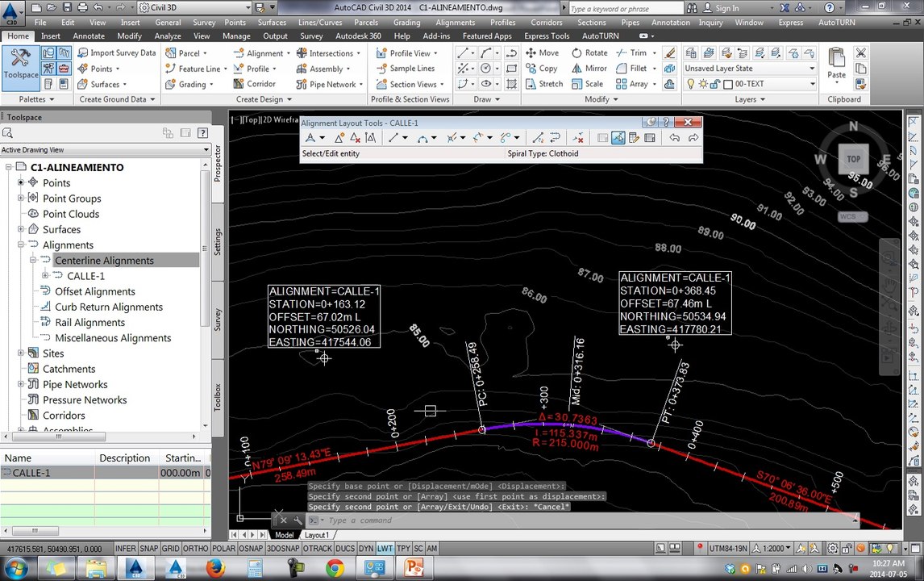The height and width of the screenshot is (581, 924).
Task: Click Sign In link
Action: (726, 8)
